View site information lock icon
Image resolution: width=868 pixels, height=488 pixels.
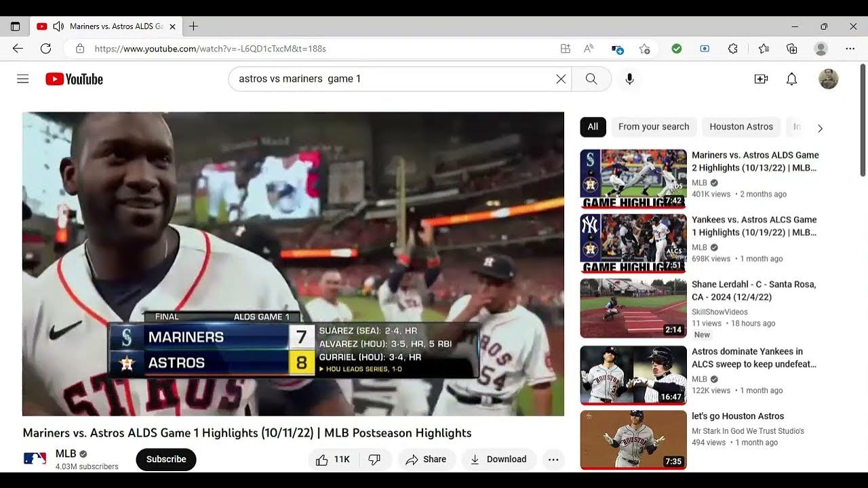click(x=80, y=49)
